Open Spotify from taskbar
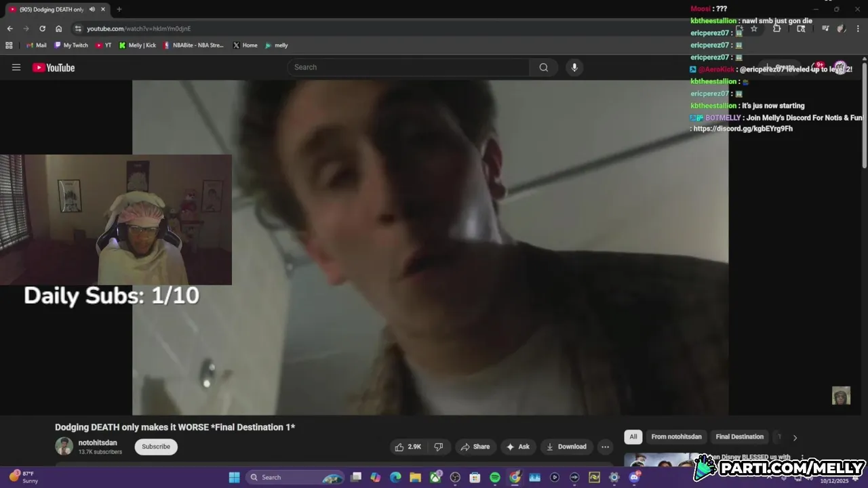The height and width of the screenshot is (488, 868). (495, 477)
